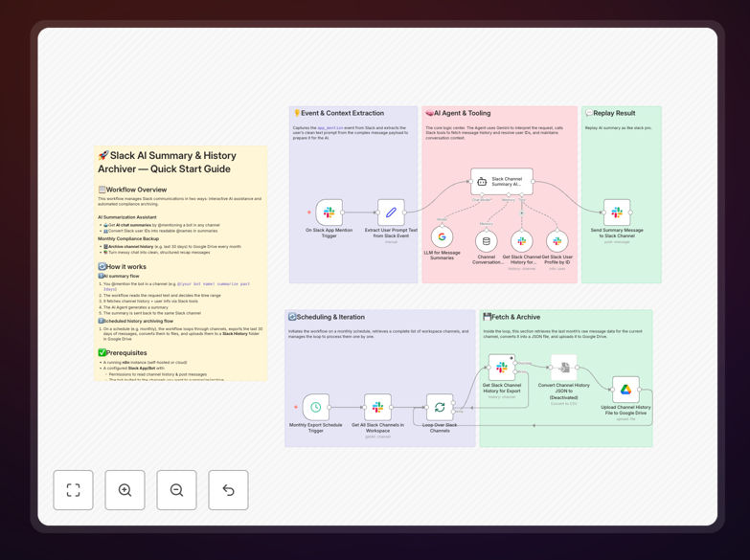Click the Fetch & Archive sticky title
Image resolution: width=750 pixels, height=560 pixels.
point(511,317)
